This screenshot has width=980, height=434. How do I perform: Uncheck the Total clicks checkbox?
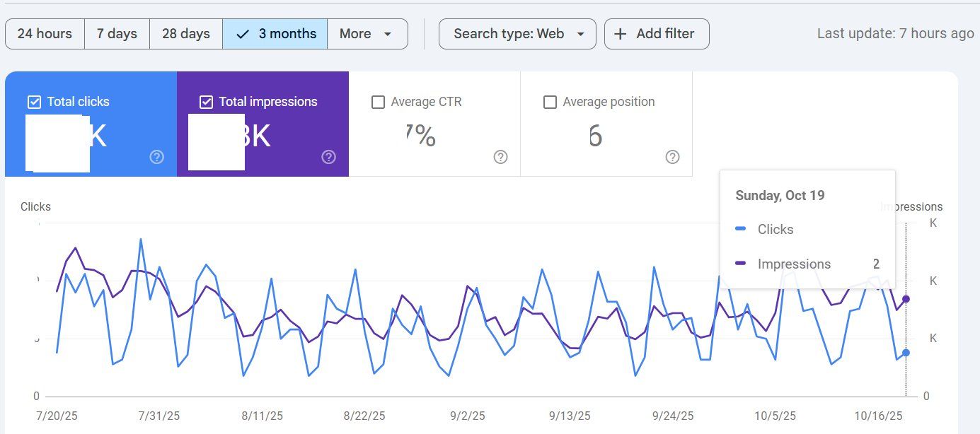pyautogui.click(x=33, y=101)
